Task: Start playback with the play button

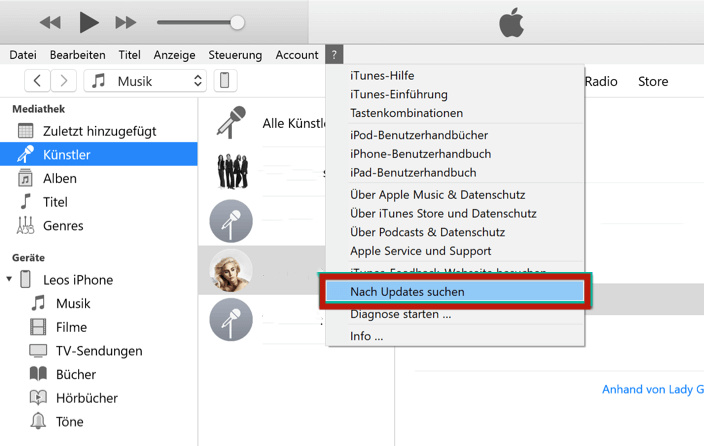Action: tap(89, 22)
